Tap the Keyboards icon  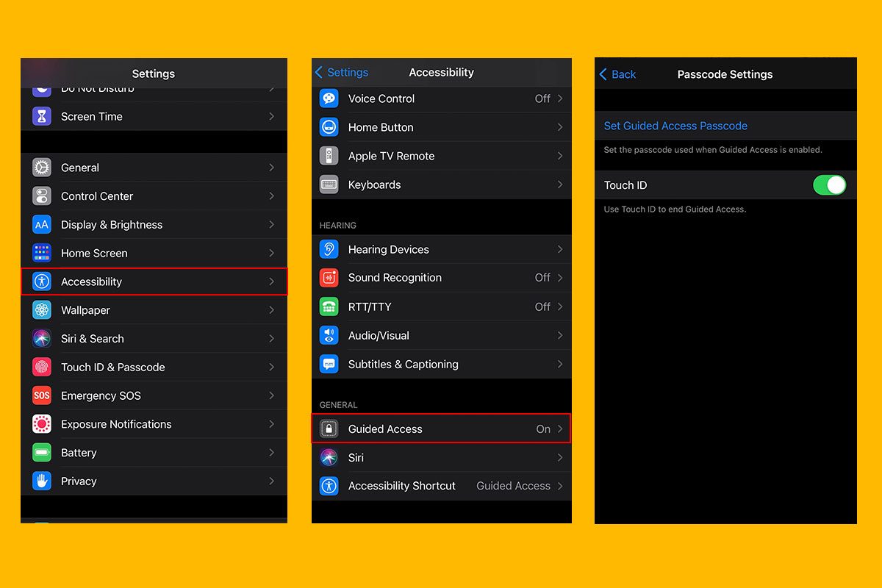coord(329,184)
